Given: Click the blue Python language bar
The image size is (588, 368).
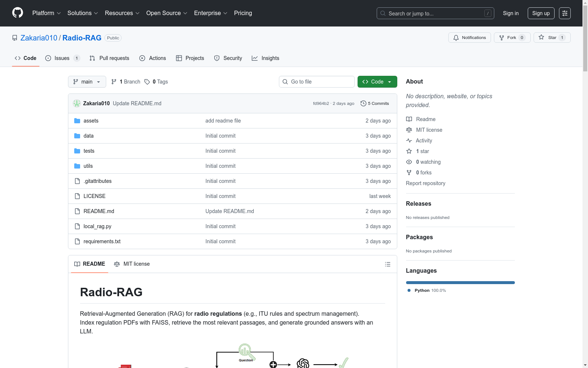Looking at the screenshot, I should 460,283.
